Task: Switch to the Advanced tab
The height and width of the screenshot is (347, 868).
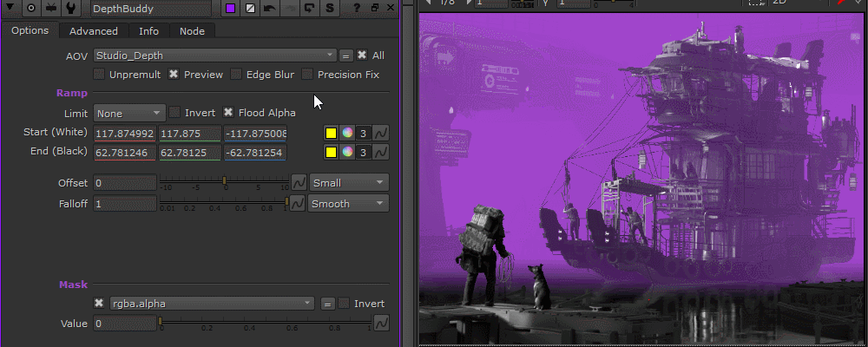Action: (x=94, y=31)
